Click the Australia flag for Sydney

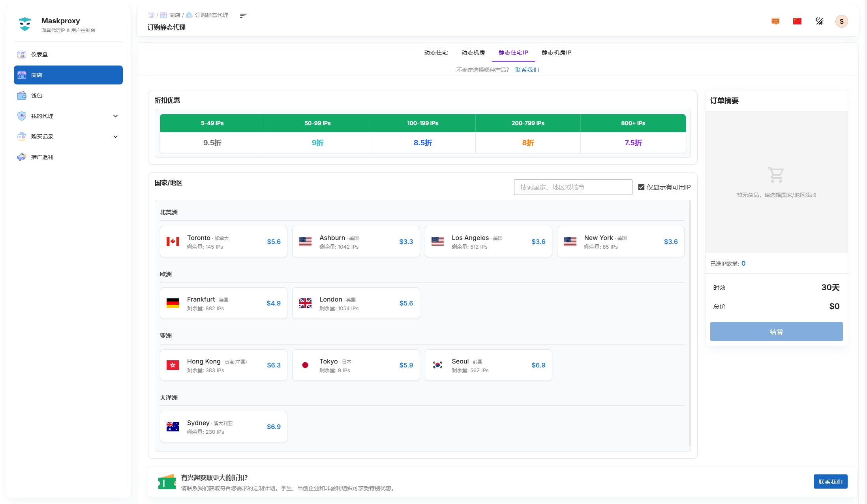pos(173,427)
